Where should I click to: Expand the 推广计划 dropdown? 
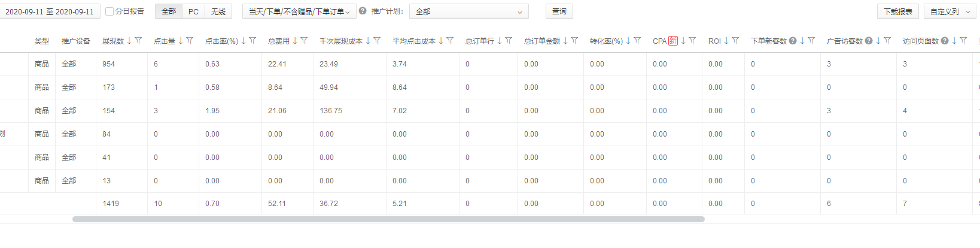pyautogui.click(x=468, y=11)
